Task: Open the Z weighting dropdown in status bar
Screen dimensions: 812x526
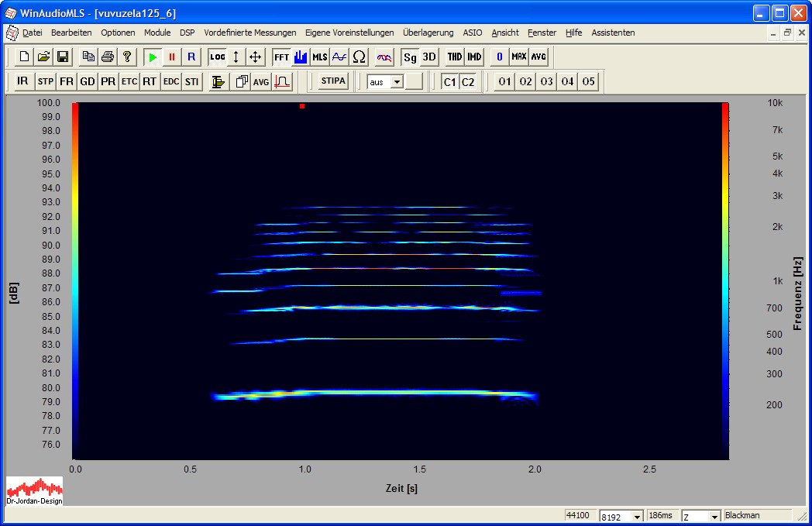Action: 714,517
